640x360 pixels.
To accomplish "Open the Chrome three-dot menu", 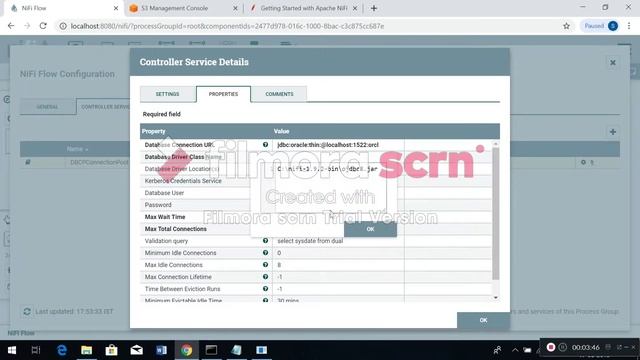I will 629,26.
